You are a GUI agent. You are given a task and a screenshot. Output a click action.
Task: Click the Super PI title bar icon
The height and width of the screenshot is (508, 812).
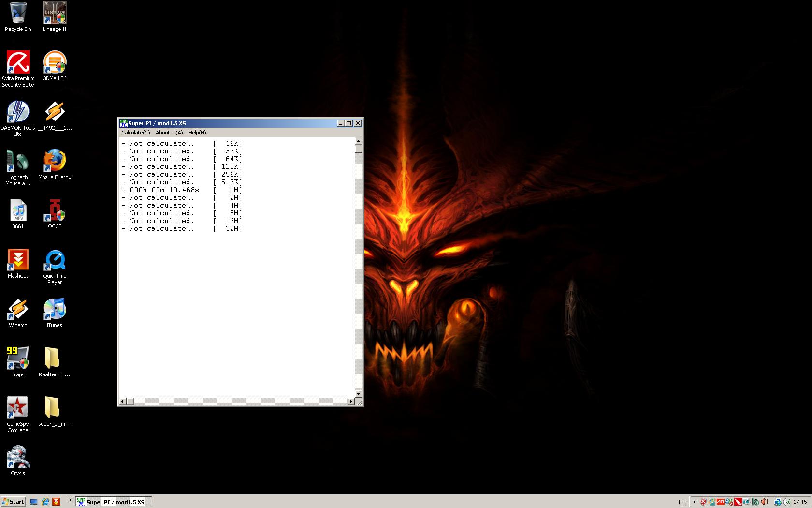tap(123, 123)
